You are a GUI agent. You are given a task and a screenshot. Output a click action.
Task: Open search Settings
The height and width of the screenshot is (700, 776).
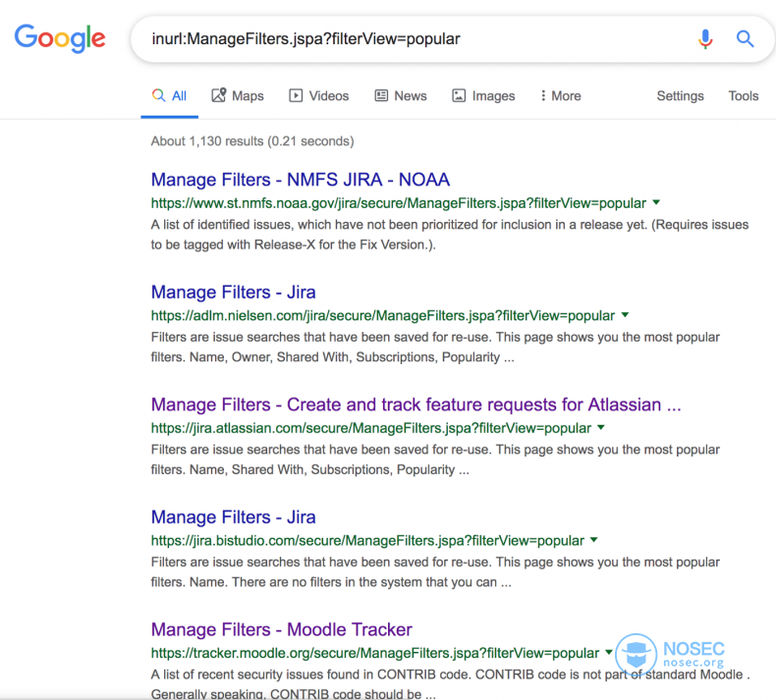coord(680,96)
